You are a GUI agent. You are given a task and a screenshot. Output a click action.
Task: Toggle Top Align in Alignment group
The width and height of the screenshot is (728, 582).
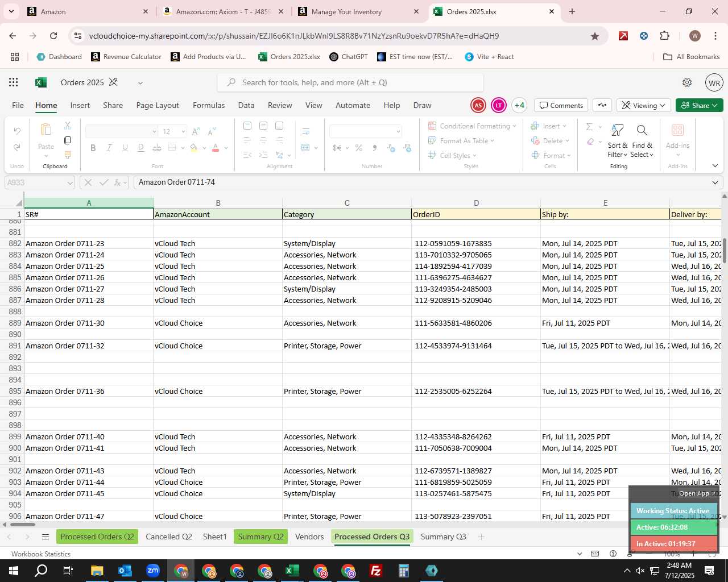247,126
